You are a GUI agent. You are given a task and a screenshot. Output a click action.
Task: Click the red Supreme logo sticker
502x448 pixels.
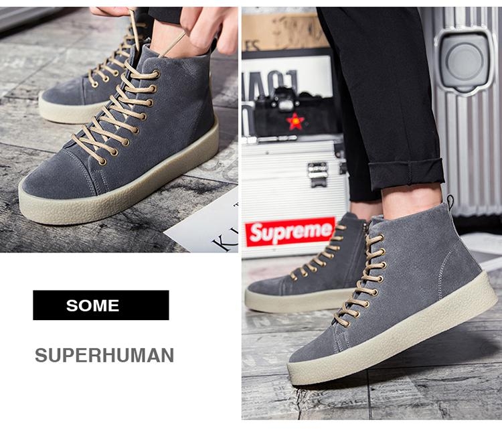(x=290, y=232)
